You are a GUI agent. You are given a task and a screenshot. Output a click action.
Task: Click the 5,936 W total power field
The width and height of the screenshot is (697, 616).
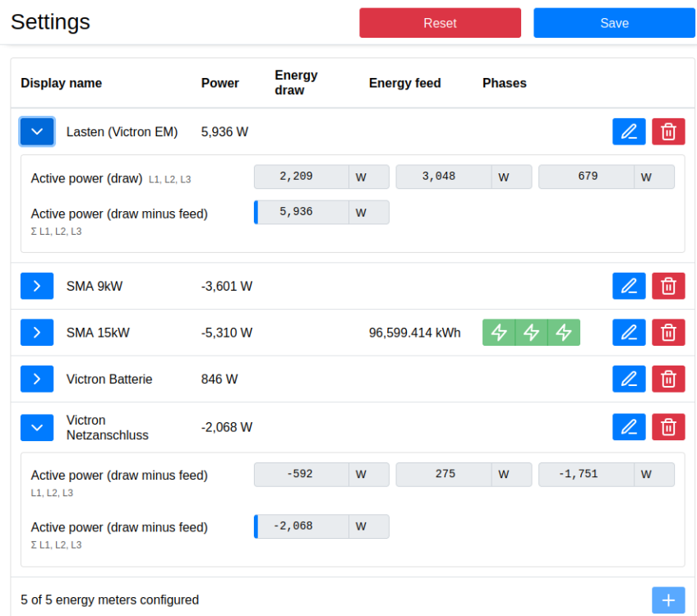(x=301, y=212)
